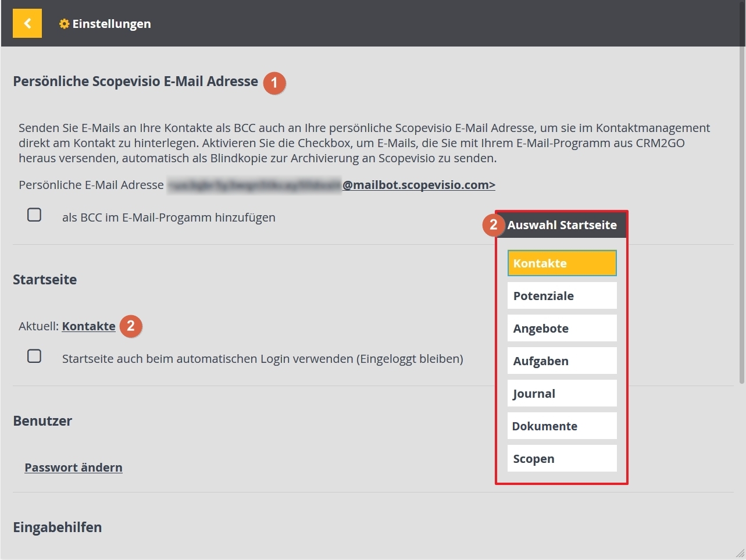Open the Passwort ändern link

(x=73, y=468)
